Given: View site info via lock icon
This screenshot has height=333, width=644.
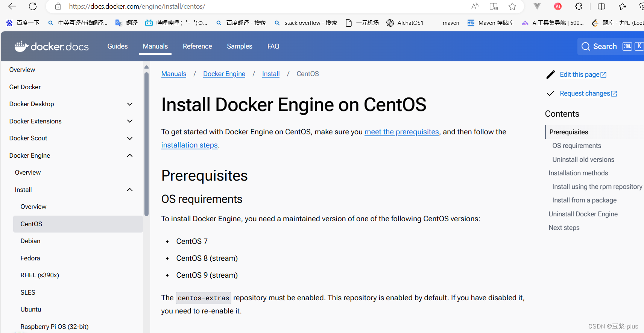Looking at the screenshot, I should click(x=58, y=6).
